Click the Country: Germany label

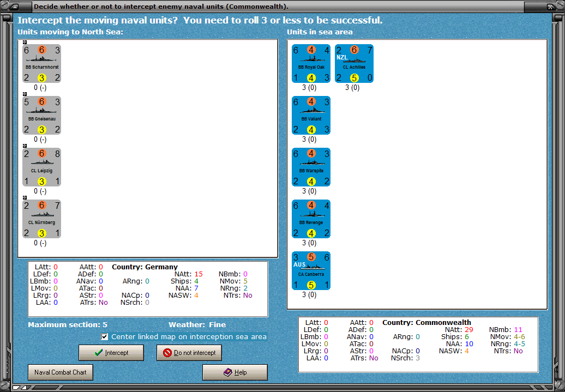[145, 267]
